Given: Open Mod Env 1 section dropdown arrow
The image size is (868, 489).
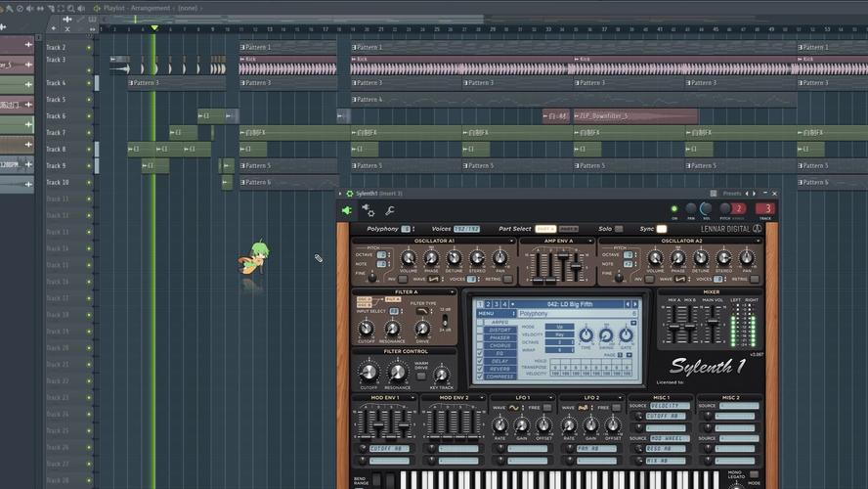Looking at the screenshot, I should pyautogui.click(x=412, y=398).
